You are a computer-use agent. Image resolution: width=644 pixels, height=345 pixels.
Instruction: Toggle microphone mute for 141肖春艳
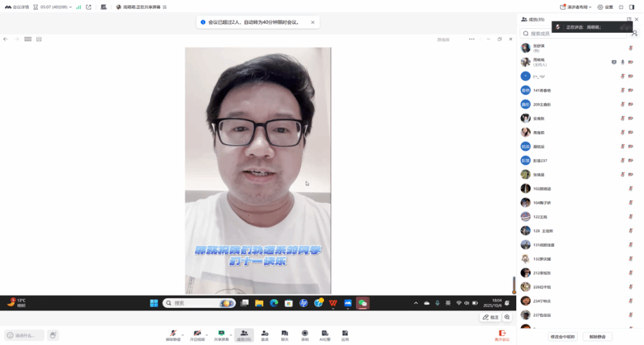(x=622, y=90)
